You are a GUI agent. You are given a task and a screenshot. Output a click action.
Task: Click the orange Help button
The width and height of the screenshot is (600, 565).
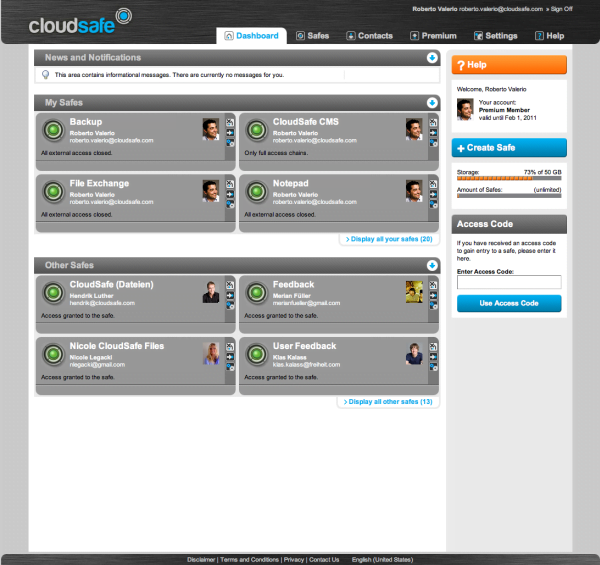[x=509, y=65]
